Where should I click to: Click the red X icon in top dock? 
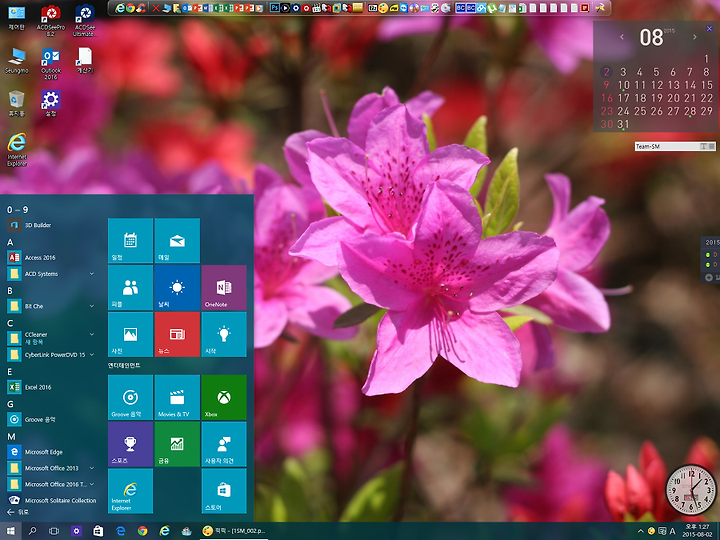pos(156,8)
